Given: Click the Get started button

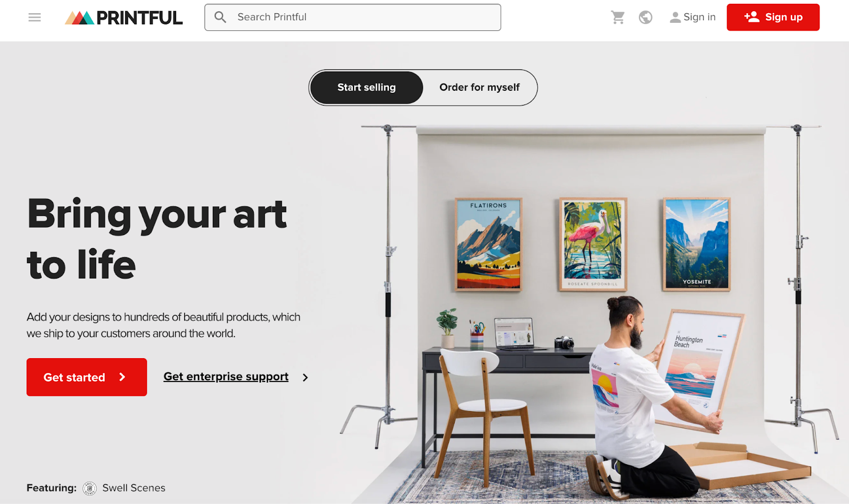Looking at the screenshot, I should [87, 377].
